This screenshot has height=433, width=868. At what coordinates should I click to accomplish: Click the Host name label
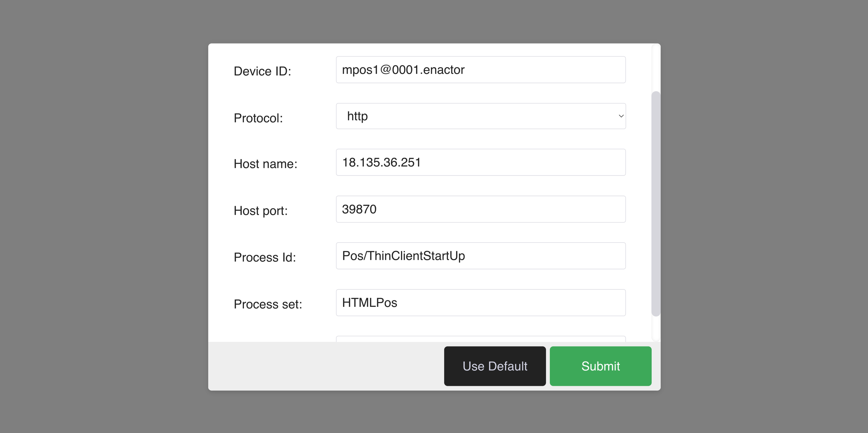point(265,164)
